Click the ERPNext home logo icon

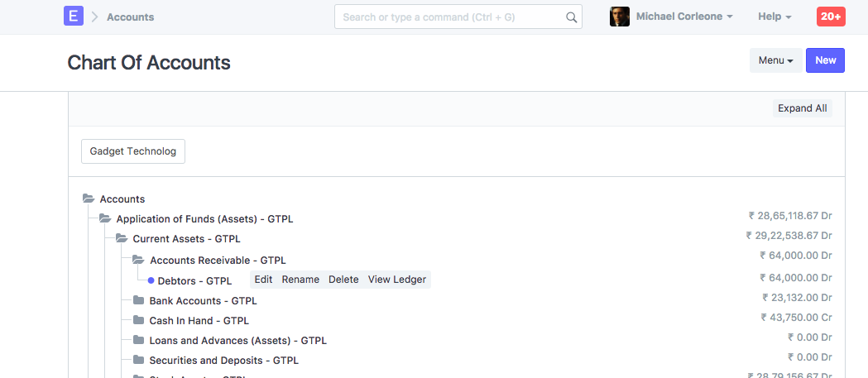[74, 17]
